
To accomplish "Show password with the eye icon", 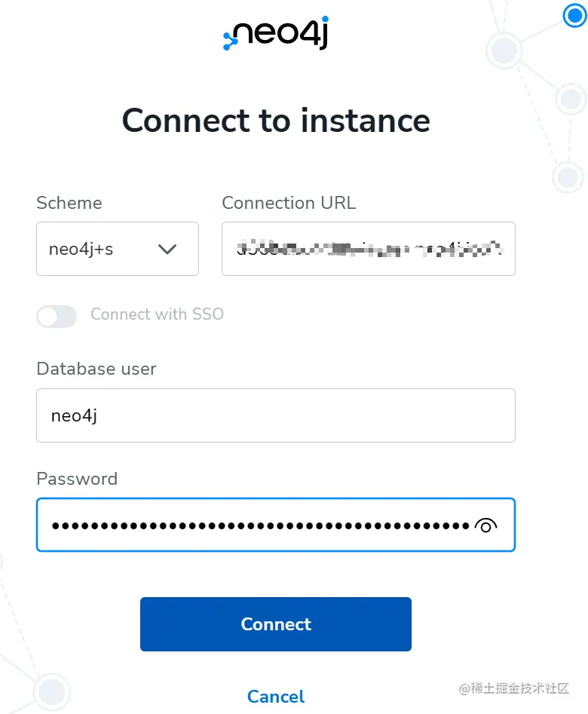I will (486, 526).
